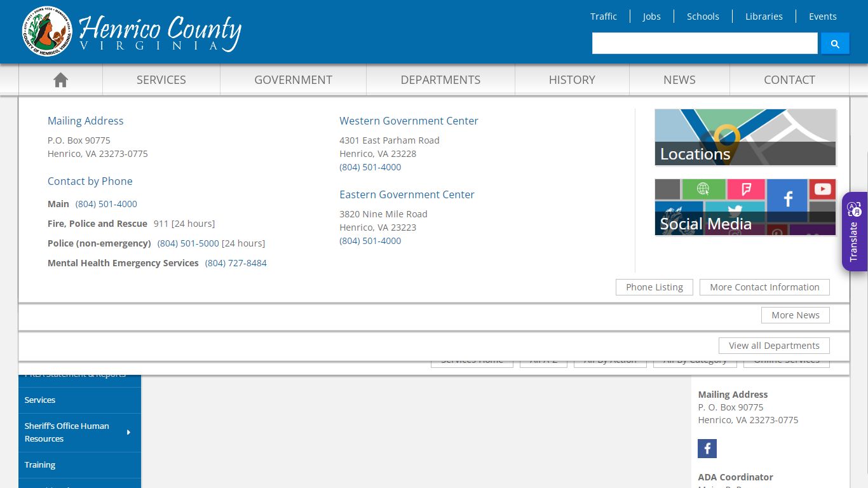The height and width of the screenshot is (488, 868).
Task: Select the "Fire, Police and Rescue" label
Action: coord(97,224)
